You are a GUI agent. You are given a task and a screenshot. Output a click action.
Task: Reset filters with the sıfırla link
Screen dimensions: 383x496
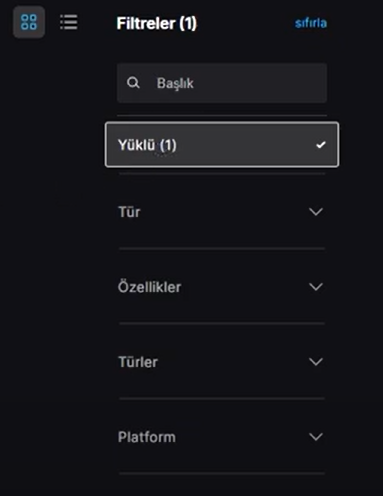tap(311, 23)
